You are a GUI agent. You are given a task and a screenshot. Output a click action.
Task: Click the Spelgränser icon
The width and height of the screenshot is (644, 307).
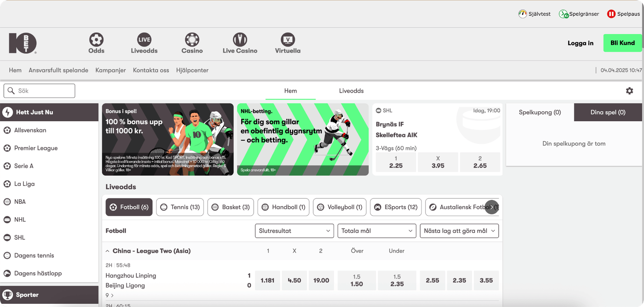[563, 14]
